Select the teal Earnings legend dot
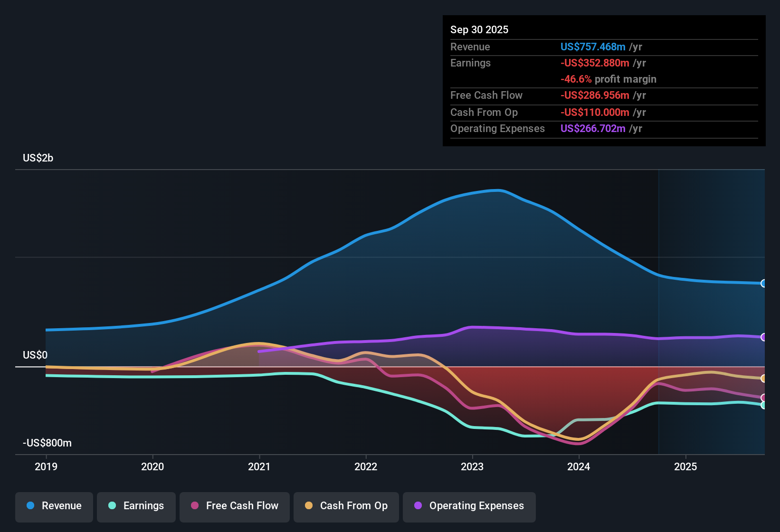Viewport: 780px width, 532px height. pos(112,506)
